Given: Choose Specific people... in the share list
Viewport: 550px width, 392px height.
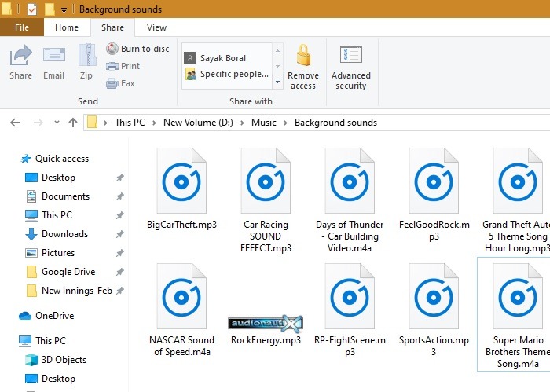Looking at the screenshot, I should point(226,74).
